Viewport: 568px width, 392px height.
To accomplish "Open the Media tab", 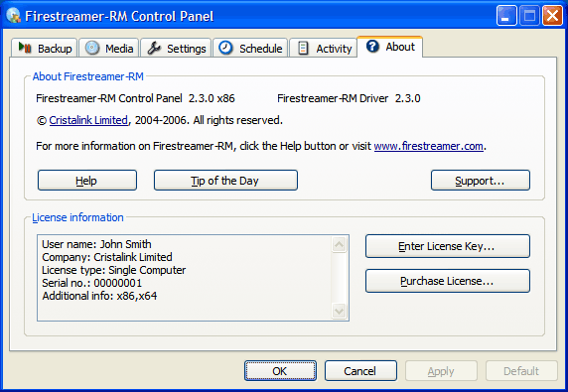I will pyautogui.click(x=108, y=48).
